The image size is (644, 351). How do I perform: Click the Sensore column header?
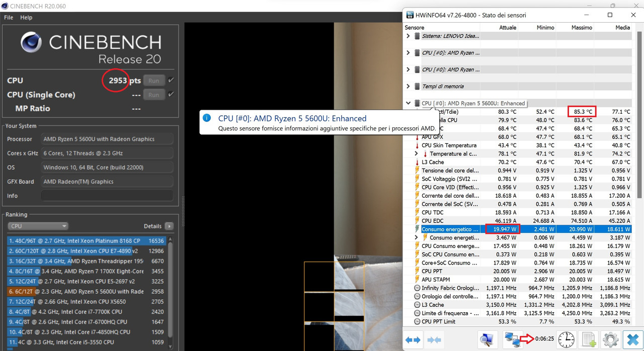pos(414,27)
